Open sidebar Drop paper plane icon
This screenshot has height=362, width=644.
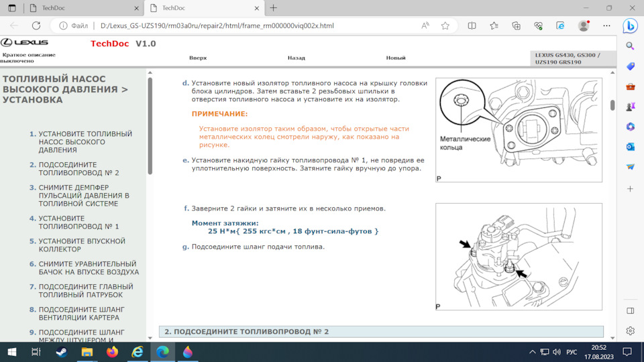click(x=631, y=167)
